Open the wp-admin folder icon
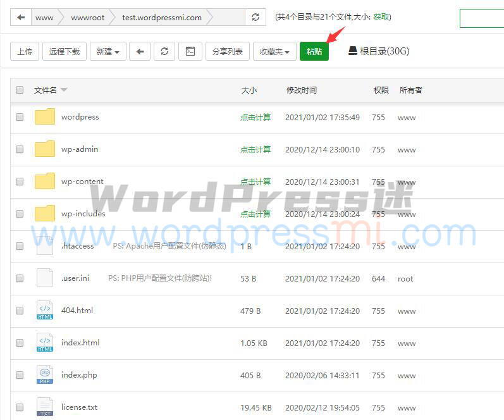Image resolution: width=504 pixels, height=420 pixels. point(45,149)
